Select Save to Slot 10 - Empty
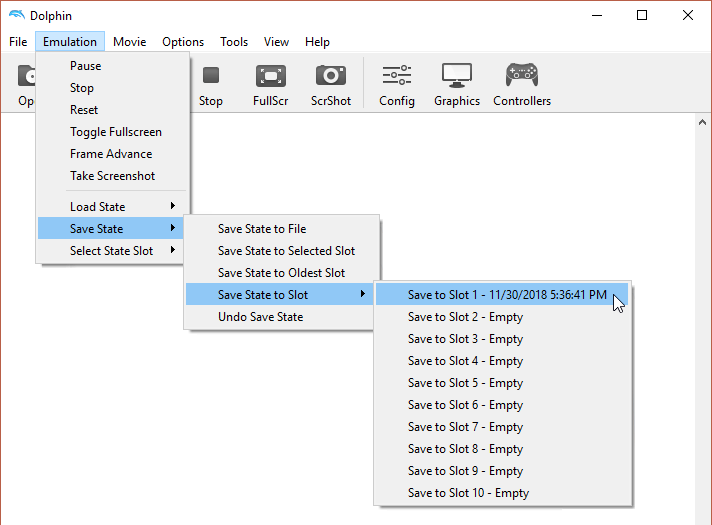712x525 pixels. click(502, 493)
